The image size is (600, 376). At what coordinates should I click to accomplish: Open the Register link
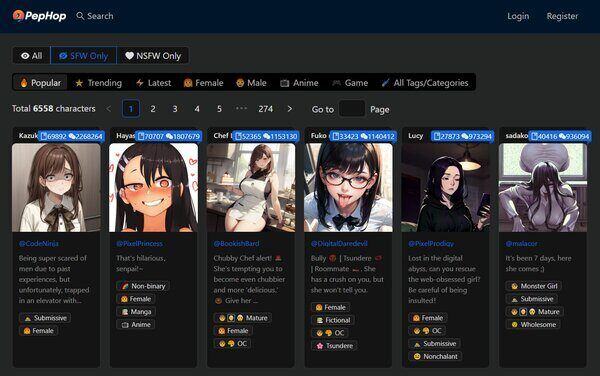click(562, 16)
